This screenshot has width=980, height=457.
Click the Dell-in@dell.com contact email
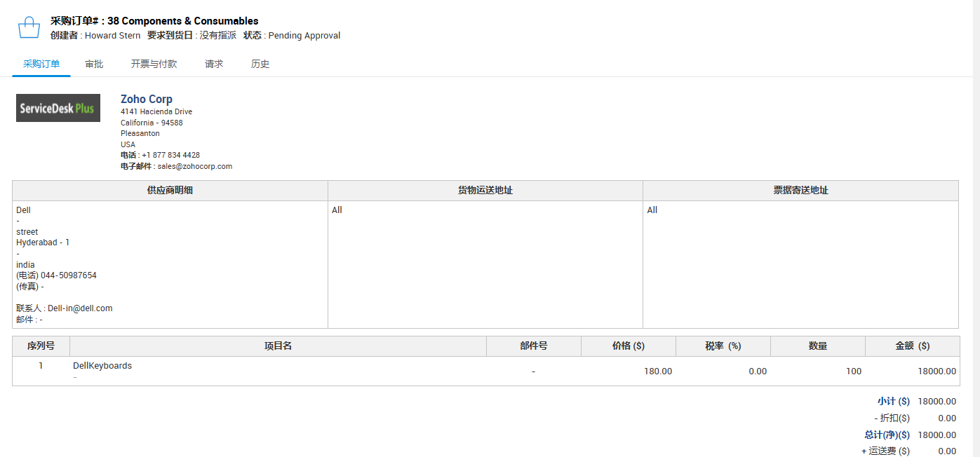coord(80,308)
